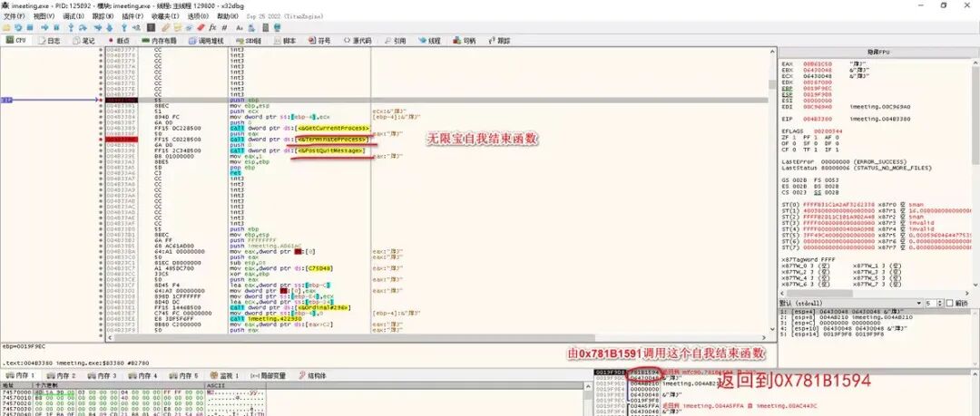
Task: Open the 视图(V) menu
Action: 44,15
